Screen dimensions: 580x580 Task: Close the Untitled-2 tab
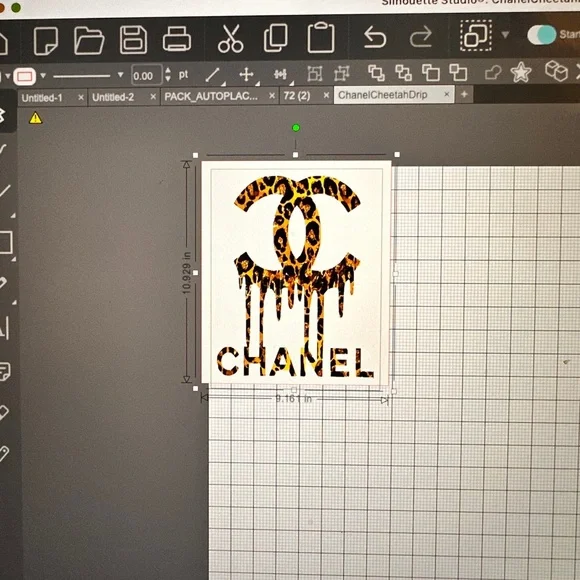153,97
